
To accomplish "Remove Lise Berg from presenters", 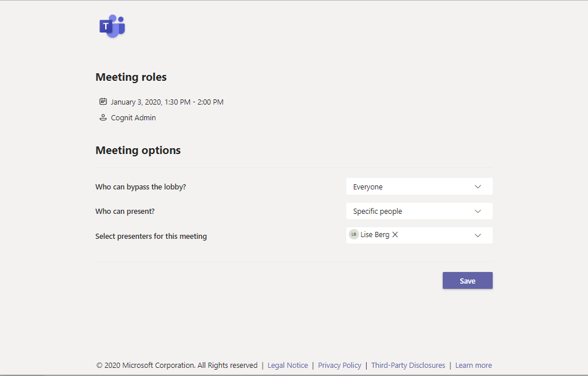I will (395, 235).
